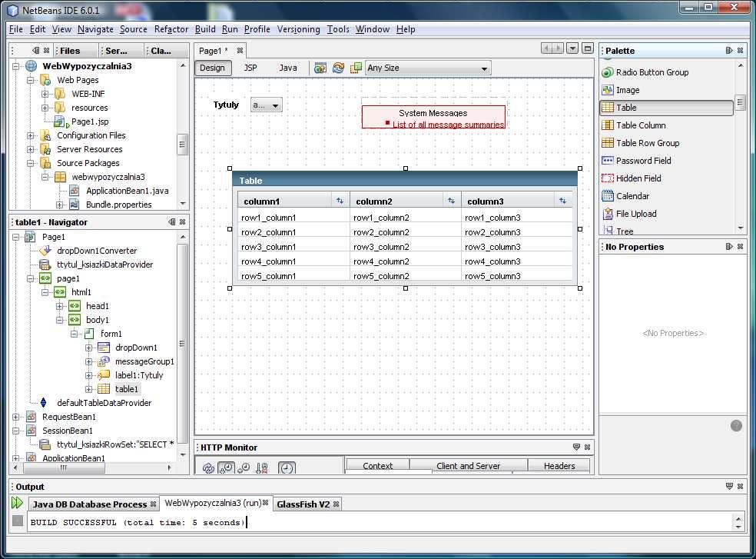Close the Palette panel
Viewport: 756px width, 559px height.
pyautogui.click(x=740, y=51)
